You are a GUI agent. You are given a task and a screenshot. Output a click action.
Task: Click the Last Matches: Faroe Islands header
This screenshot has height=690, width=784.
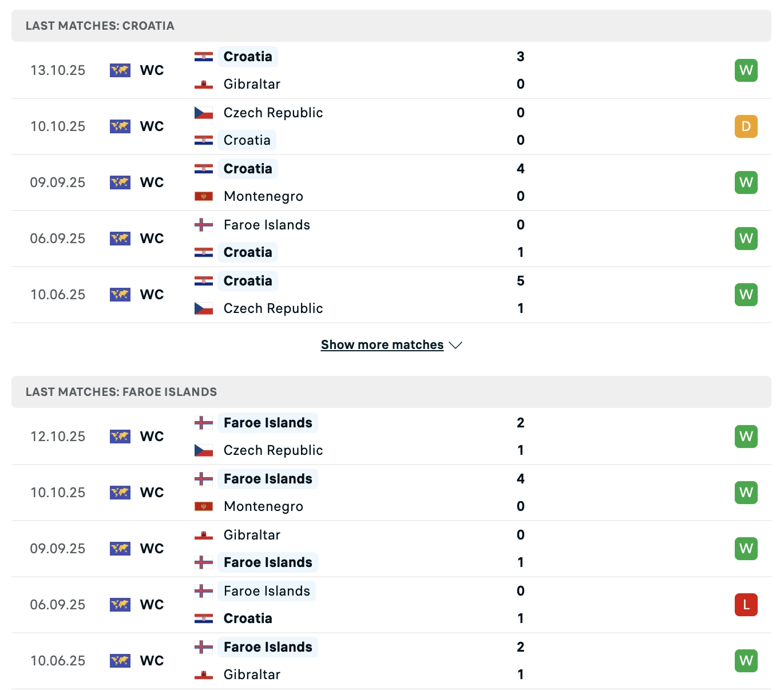121,392
